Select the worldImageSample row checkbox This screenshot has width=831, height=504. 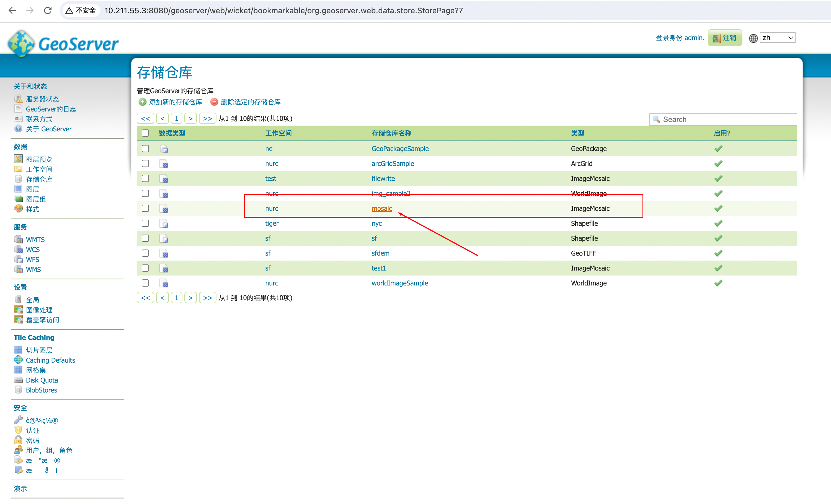point(145,283)
